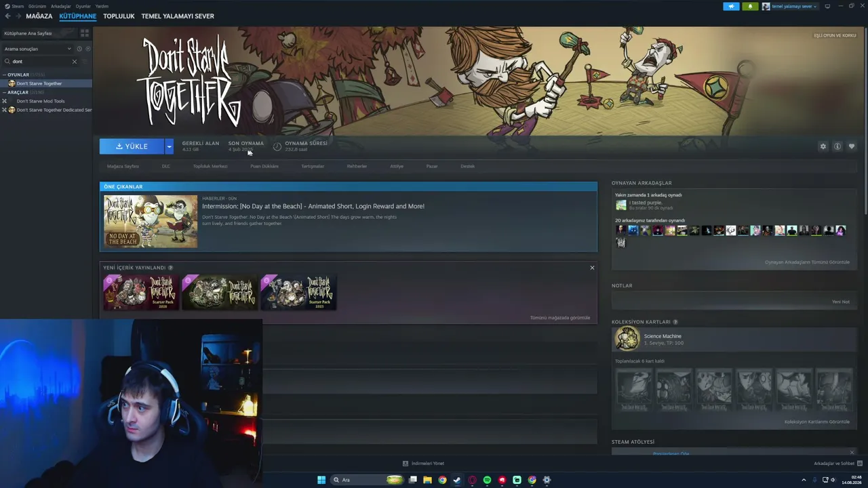This screenshot has width=868, height=488.
Task: Click Koleksiyon Kartlarını Görüntüle link
Action: pos(817,422)
